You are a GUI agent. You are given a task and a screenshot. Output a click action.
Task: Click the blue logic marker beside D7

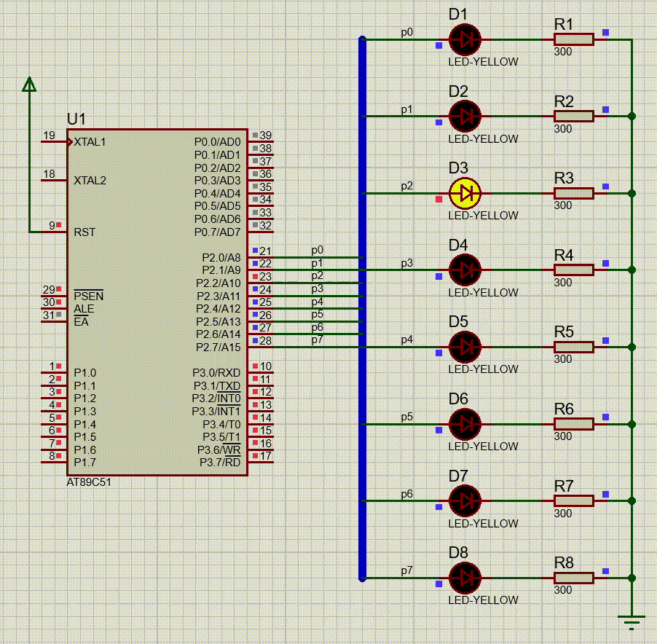pyautogui.click(x=438, y=507)
